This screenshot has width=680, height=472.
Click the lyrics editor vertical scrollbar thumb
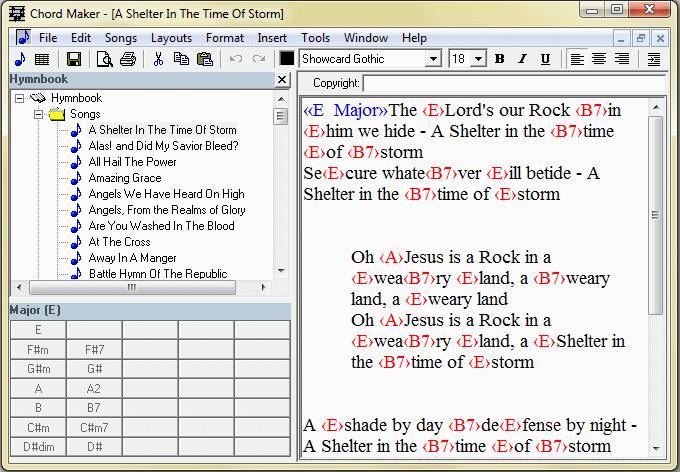(655, 215)
